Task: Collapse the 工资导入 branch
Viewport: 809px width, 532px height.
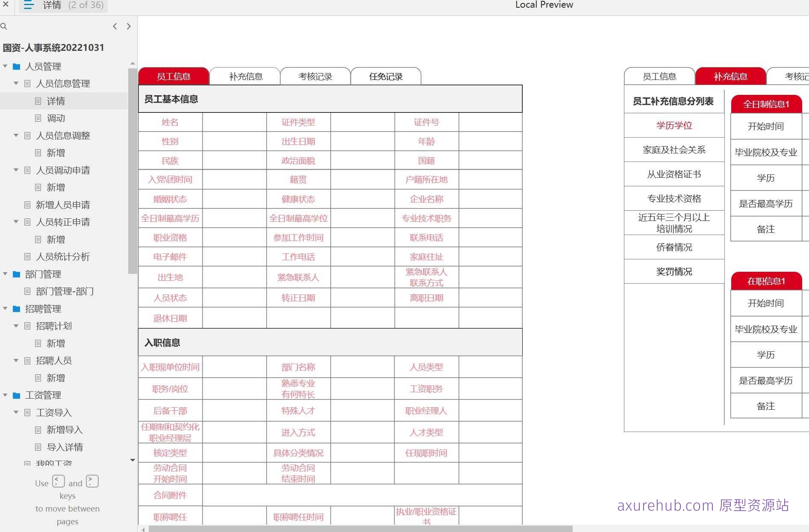Action: point(16,412)
